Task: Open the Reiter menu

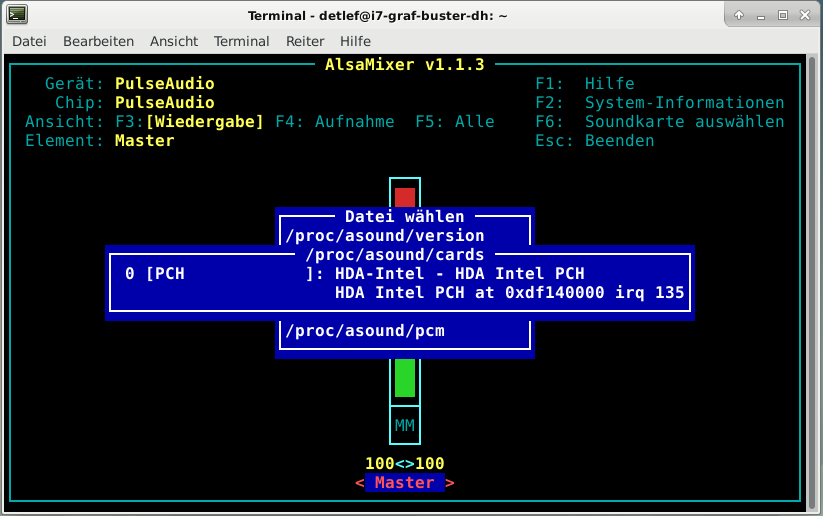Action: (305, 41)
